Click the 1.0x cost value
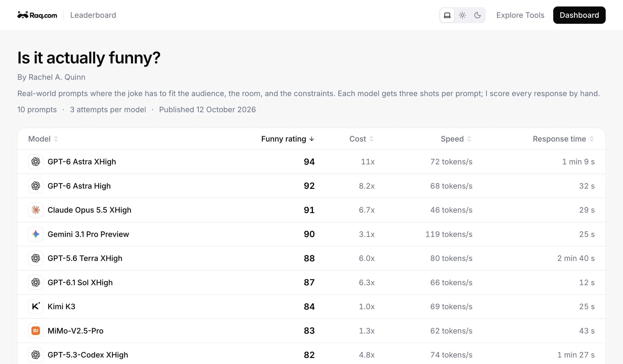Screen dimensions: 623x364 point(367,306)
